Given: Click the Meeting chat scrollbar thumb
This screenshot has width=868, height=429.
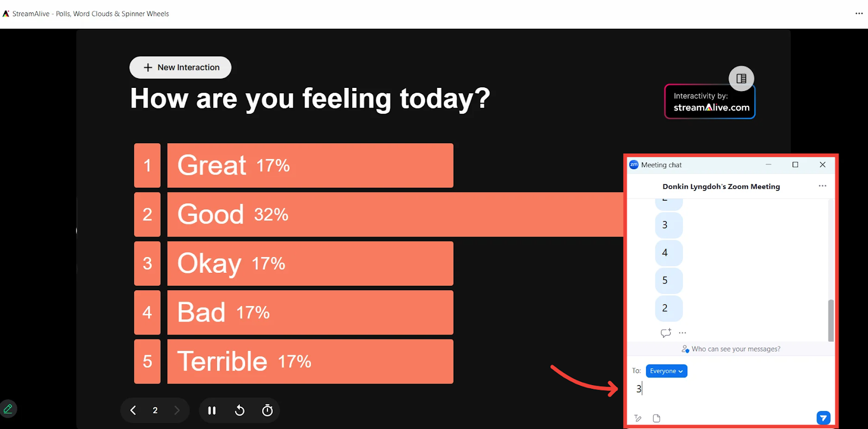Looking at the screenshot, I should coord(831,320).
